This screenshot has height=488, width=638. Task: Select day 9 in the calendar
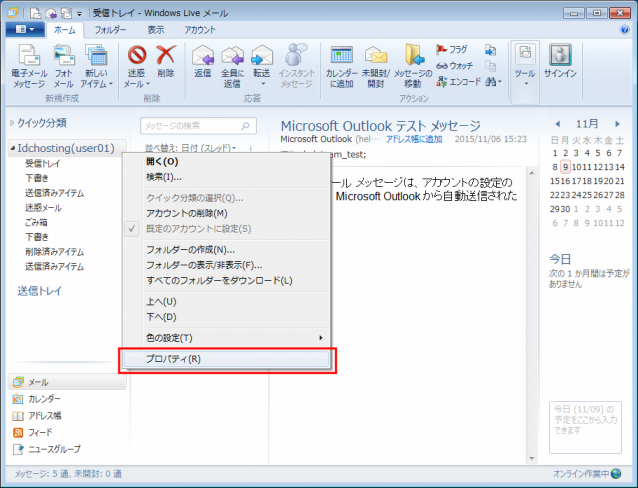click(565, 167)
